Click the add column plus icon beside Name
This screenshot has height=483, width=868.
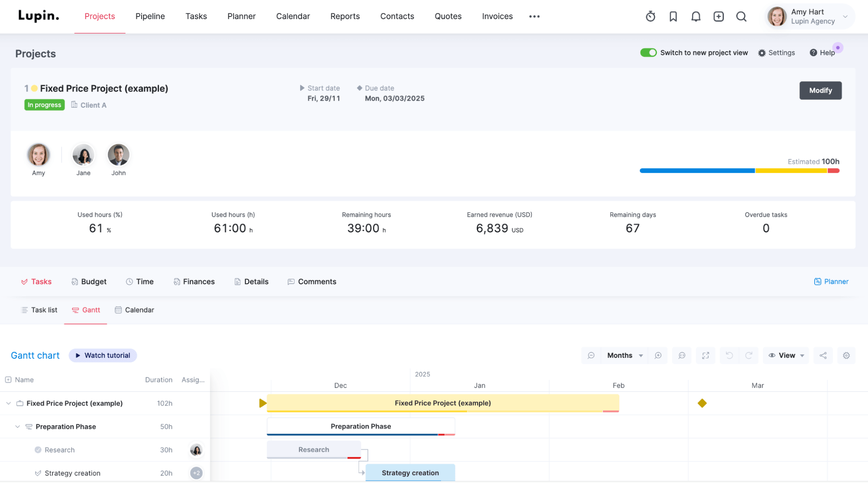tap(8, 380)
